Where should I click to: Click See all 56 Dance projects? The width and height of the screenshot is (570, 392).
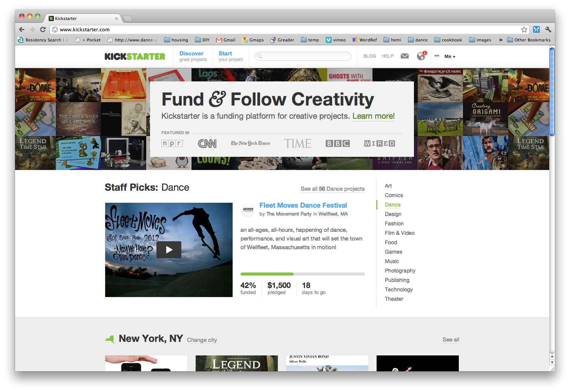click(332, 189)
